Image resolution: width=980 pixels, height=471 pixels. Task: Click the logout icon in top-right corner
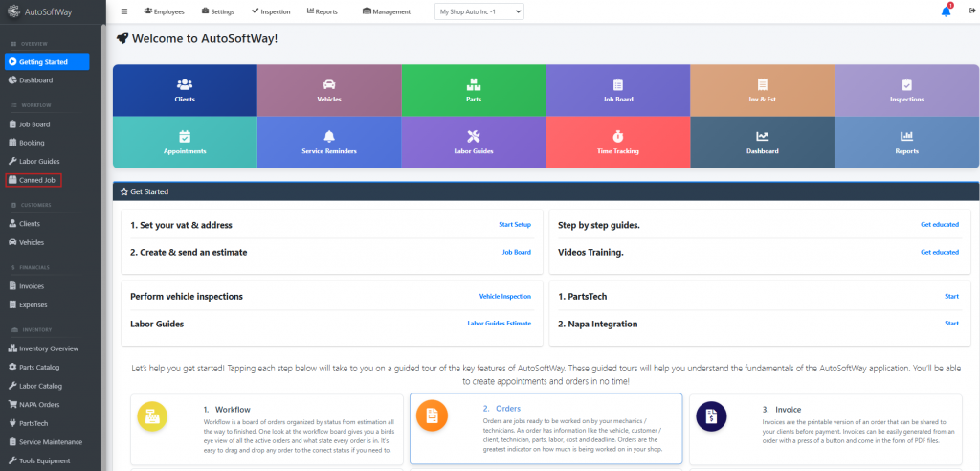[968, 11]
